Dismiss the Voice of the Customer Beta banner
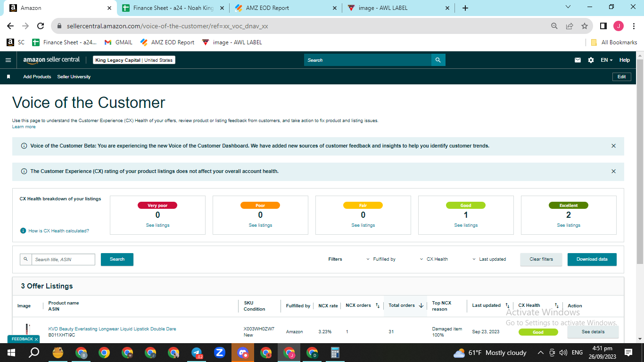The image size is (644, 362). [x=613, y=146]
